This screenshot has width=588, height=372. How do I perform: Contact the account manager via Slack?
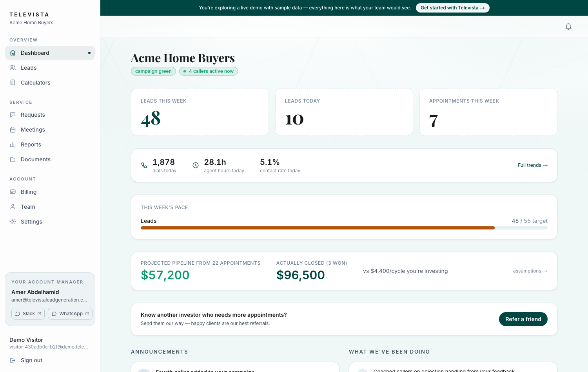point(28,314)
